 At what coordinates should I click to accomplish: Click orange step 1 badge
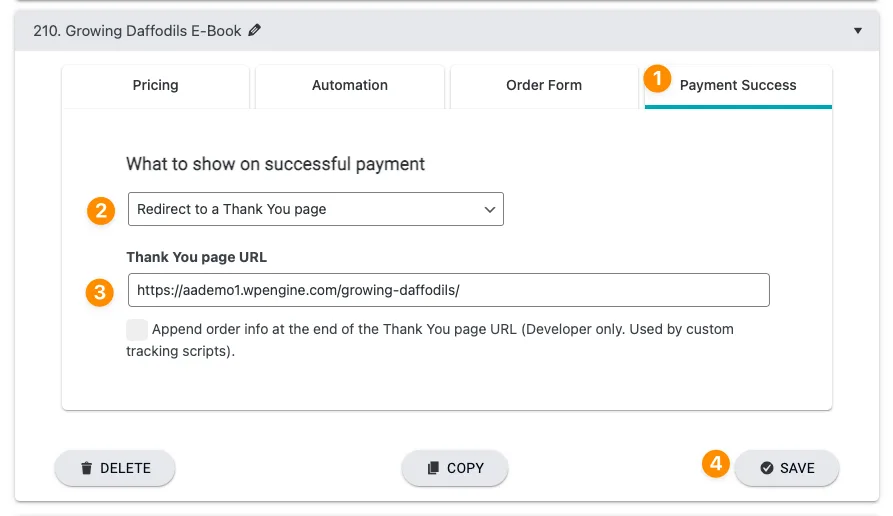pyautogui.click(x=657, y=78)
